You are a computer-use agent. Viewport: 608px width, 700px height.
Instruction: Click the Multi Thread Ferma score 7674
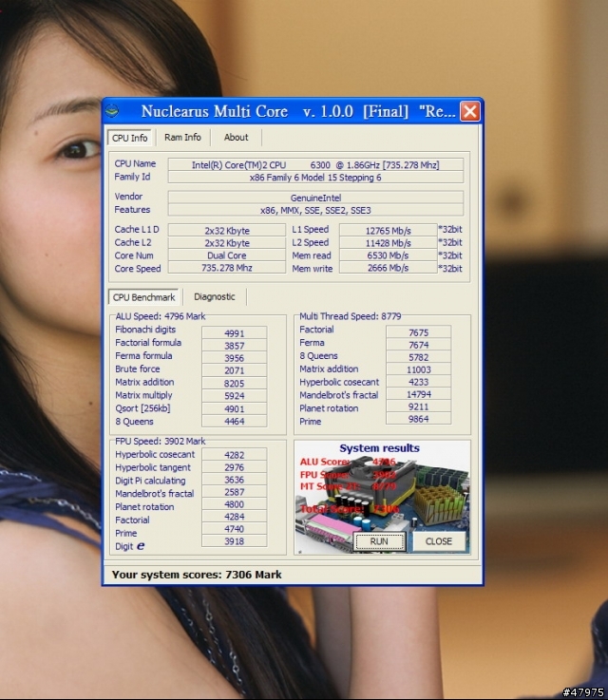click(418, 345)
